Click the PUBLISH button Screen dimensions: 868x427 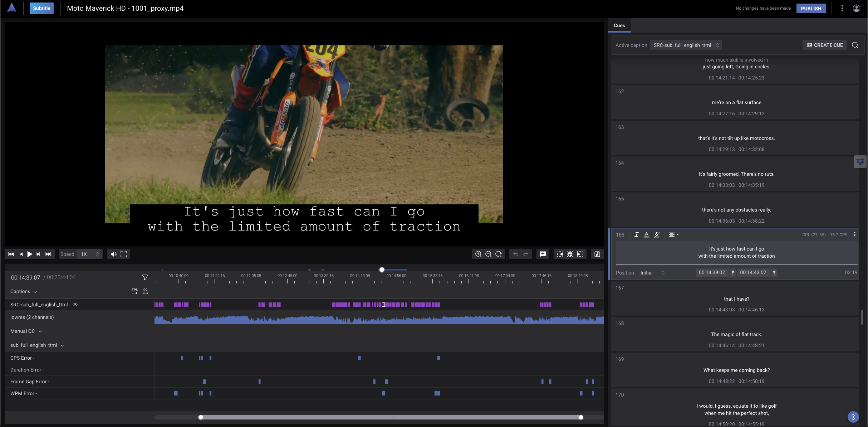point(811,8)
